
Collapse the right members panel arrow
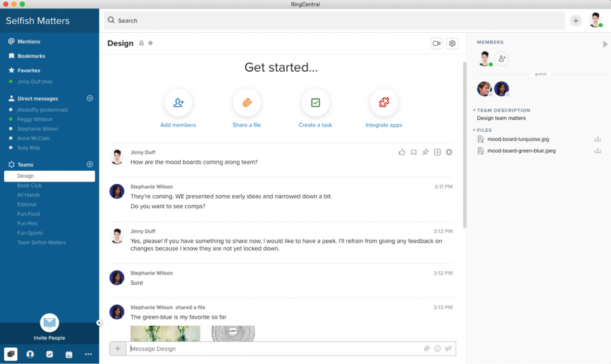click(x=605, y=44)
